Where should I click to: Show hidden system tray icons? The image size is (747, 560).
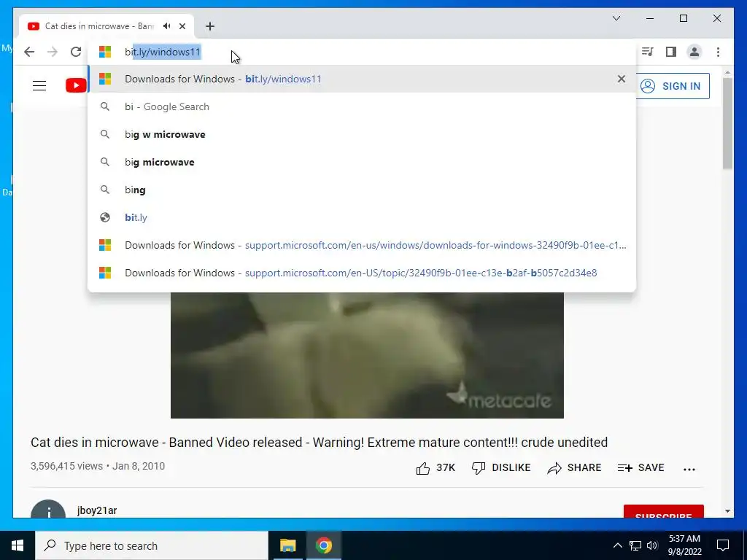[x=617, y=545]
